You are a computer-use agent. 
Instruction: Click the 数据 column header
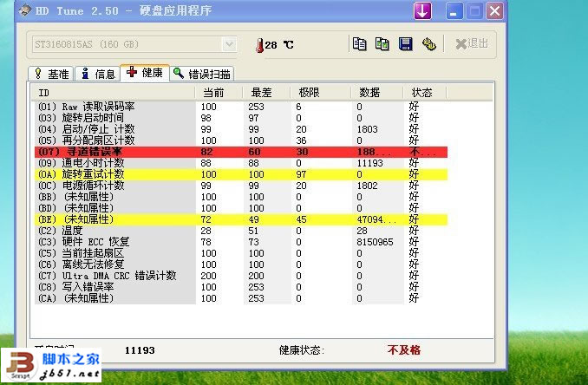376,92
